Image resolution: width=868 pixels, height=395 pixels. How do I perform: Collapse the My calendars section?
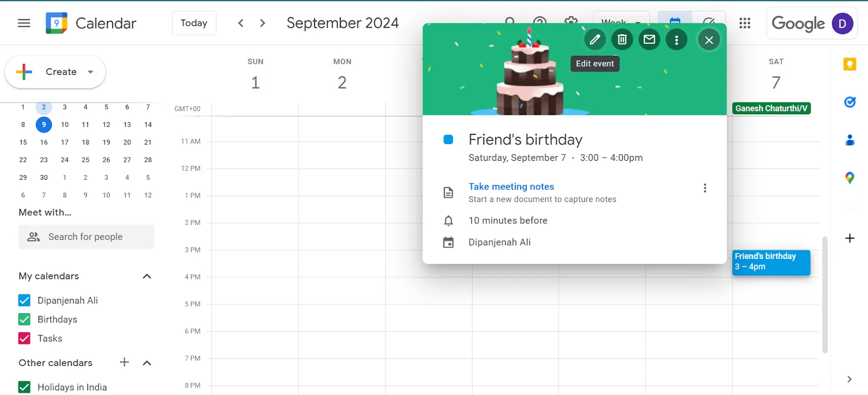[x=146, y=276]
